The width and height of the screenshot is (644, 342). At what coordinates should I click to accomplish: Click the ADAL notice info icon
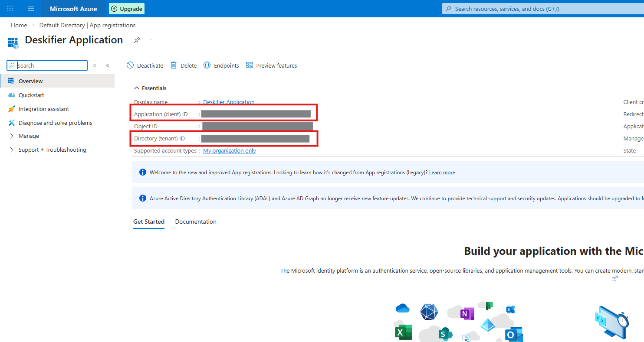pyautogui.click(x=143, y=198)
